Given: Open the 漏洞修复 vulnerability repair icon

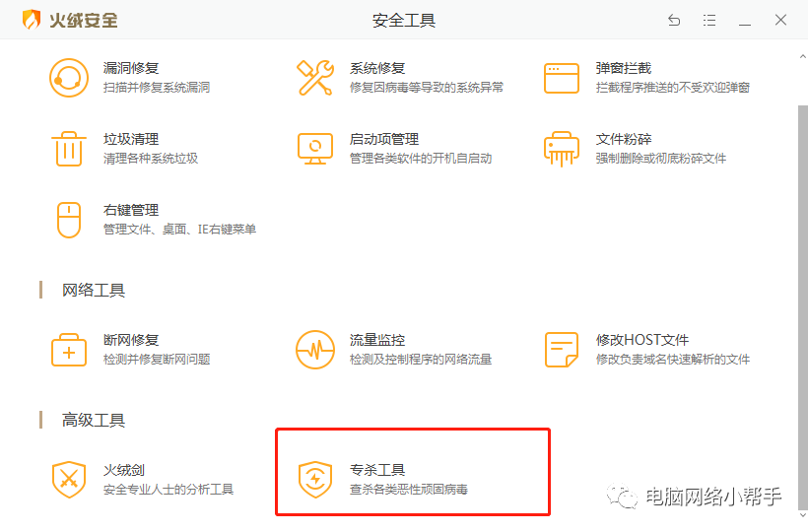Looking at the screenshot, I should click(x=69, y=78).
